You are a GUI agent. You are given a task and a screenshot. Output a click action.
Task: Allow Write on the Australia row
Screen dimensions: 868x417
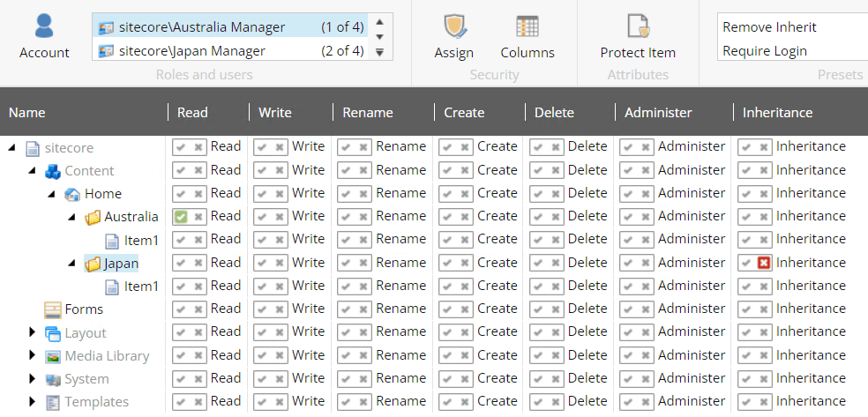(x=262, y=217)
